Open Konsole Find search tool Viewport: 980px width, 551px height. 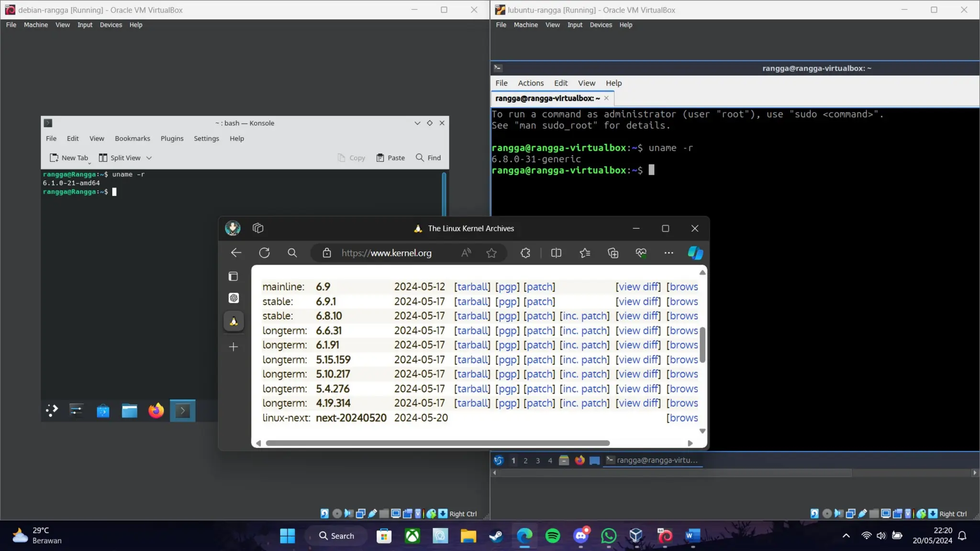(428, 157)
